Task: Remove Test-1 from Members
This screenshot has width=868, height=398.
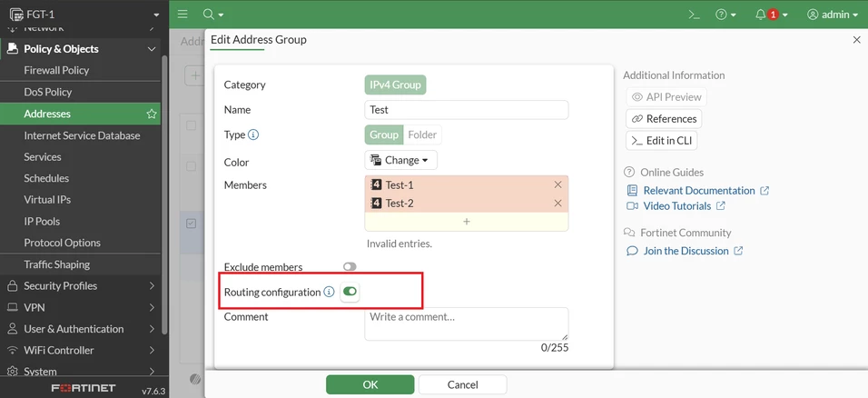Action: [558, 184]
